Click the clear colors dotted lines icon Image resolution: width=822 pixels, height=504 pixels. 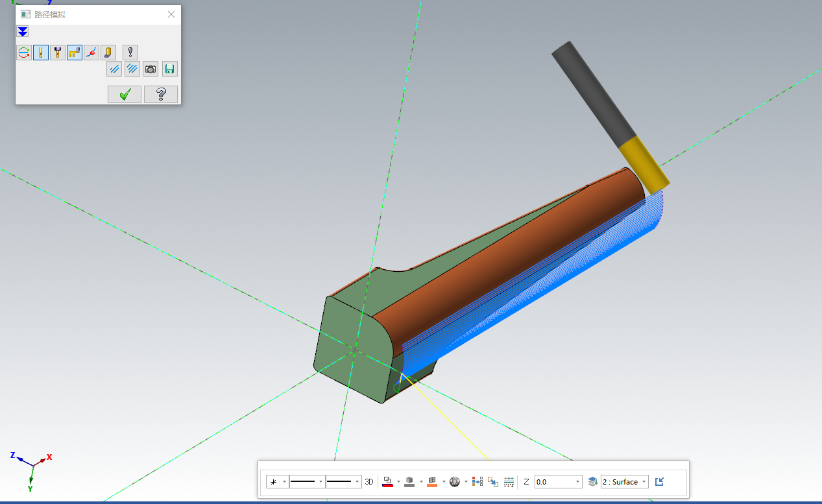(x=509, y=482)
